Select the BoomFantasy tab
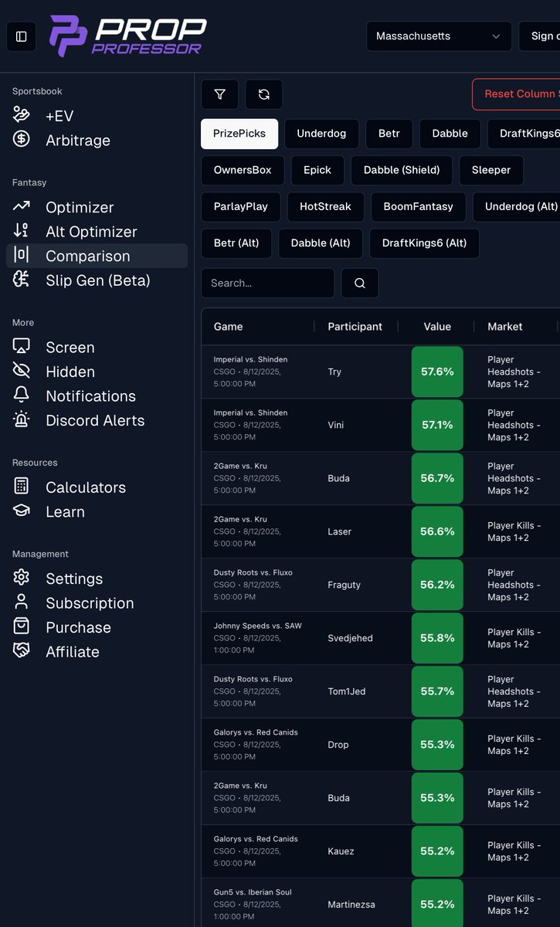Image resolution: width=560 pixels, height=927 pixels. pos(418,206)
